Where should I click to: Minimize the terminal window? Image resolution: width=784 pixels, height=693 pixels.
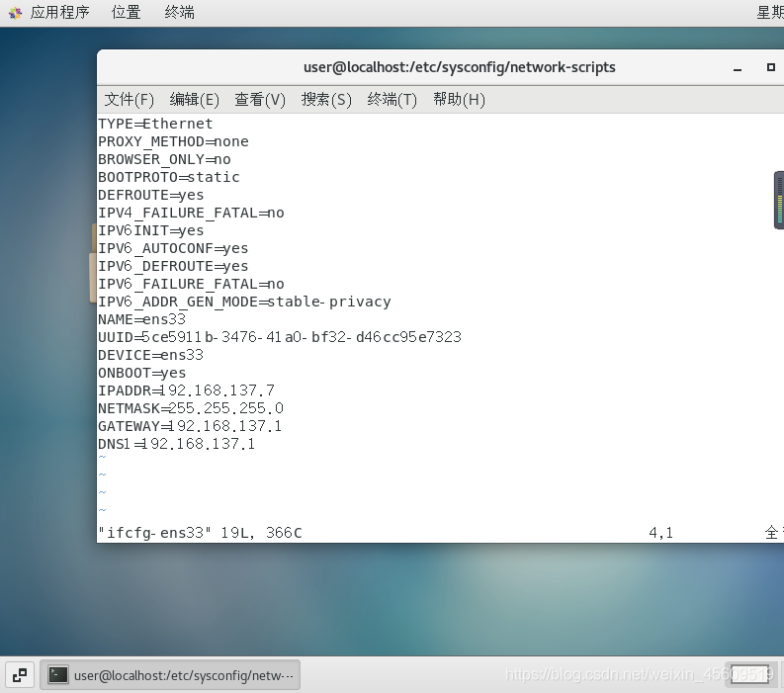click(738, 68)
